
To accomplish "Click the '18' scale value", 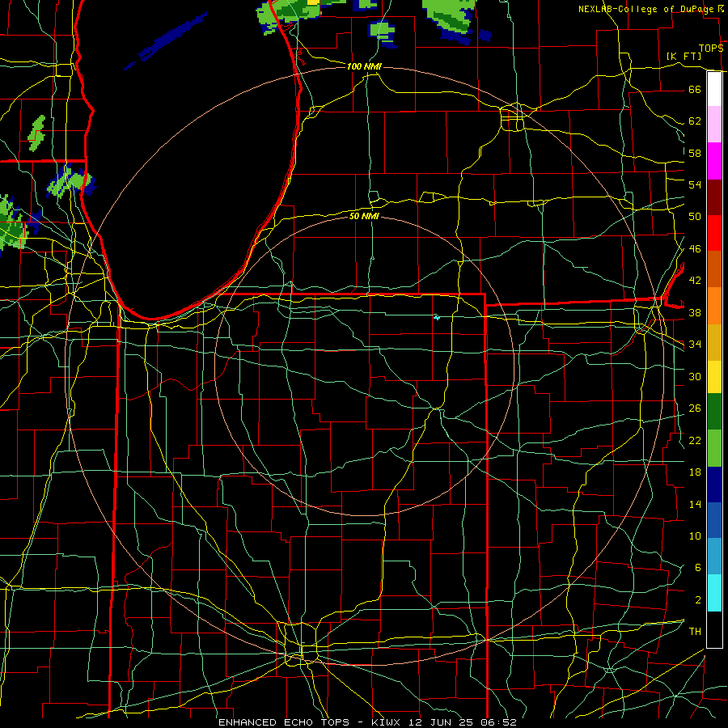I will pyautogui.click(x=695, y=472).
